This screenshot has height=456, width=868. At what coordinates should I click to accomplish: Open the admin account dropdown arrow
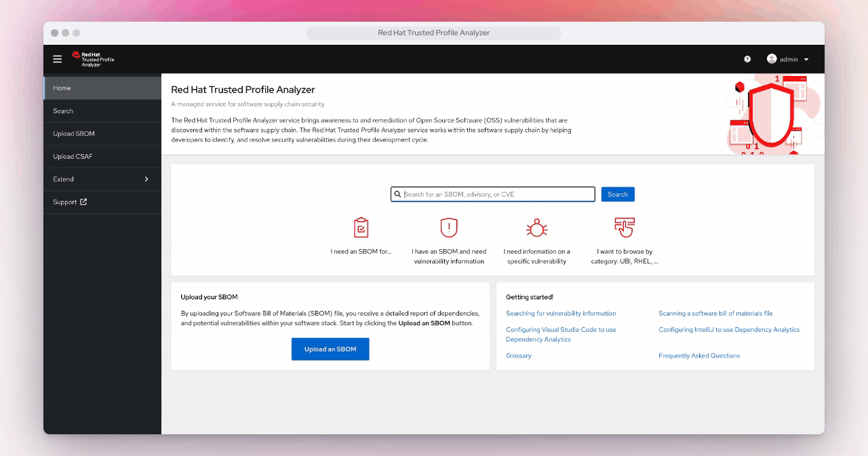pyautogui.click(x=806, y=60)
